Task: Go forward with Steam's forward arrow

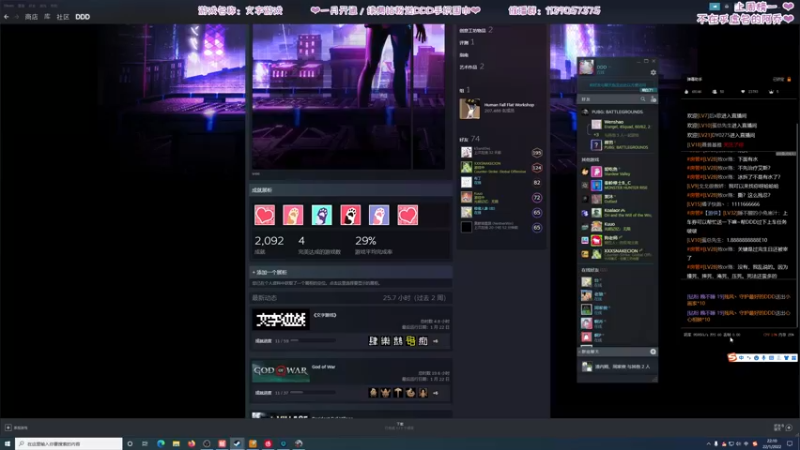Action: click(16, 17)
